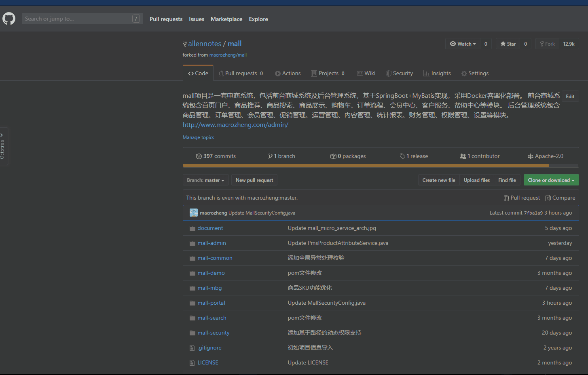Image resolution: width=588 pixels, height=375 pixels.
Task: Click the folder icon beside document
Action: 192,228
